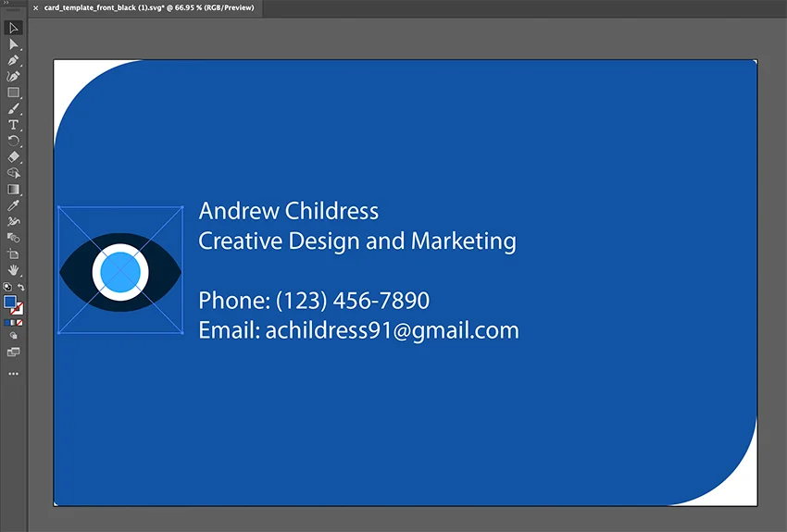
Task: Select the Blend tool
Action: click(13, 238)
